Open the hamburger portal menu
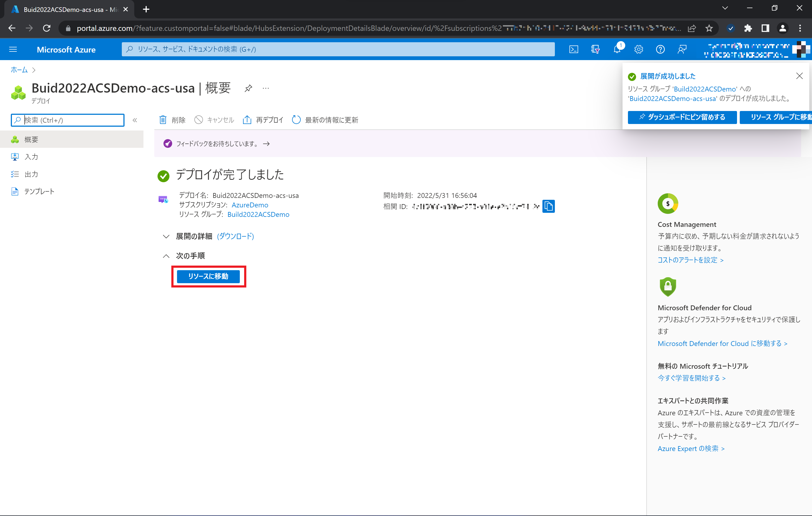The width and height of the screenshot is (812, 516). pos(13,50)
